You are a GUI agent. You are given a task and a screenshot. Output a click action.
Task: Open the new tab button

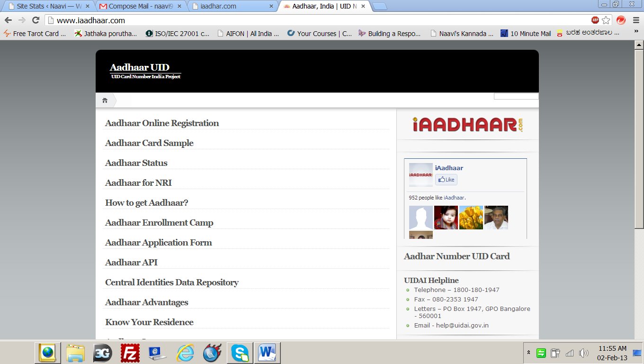pyautogui.click(x=379, y=7)
